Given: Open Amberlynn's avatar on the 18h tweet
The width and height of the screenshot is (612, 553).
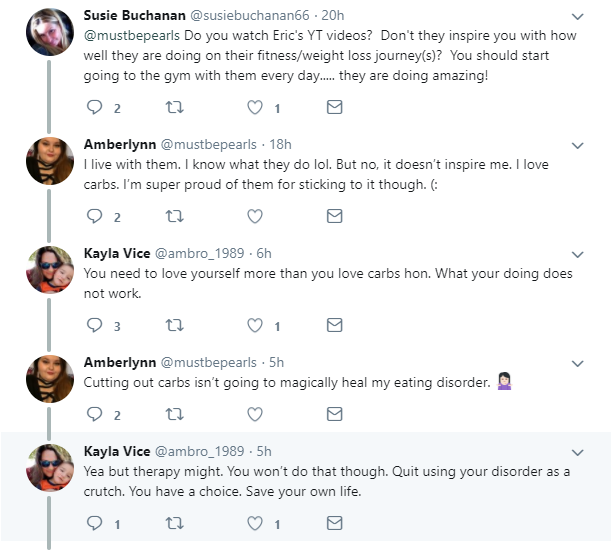Looking at the screenshot, I should 50,161.
